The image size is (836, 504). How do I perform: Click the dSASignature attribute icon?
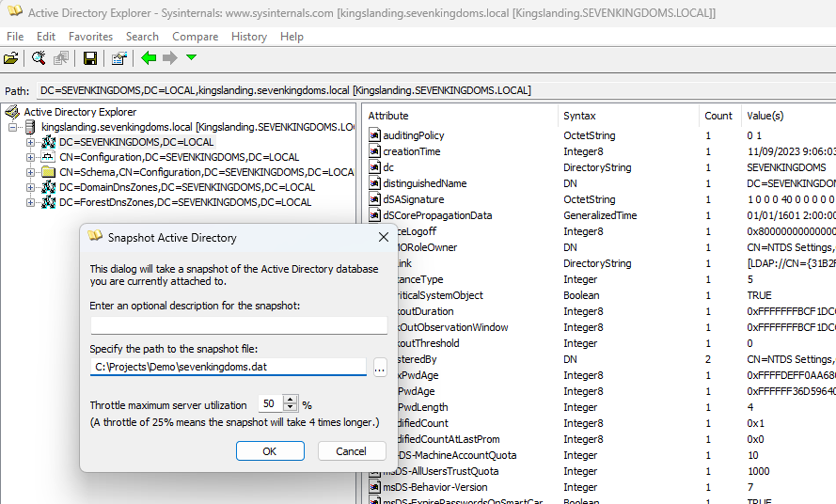[375, 199]
